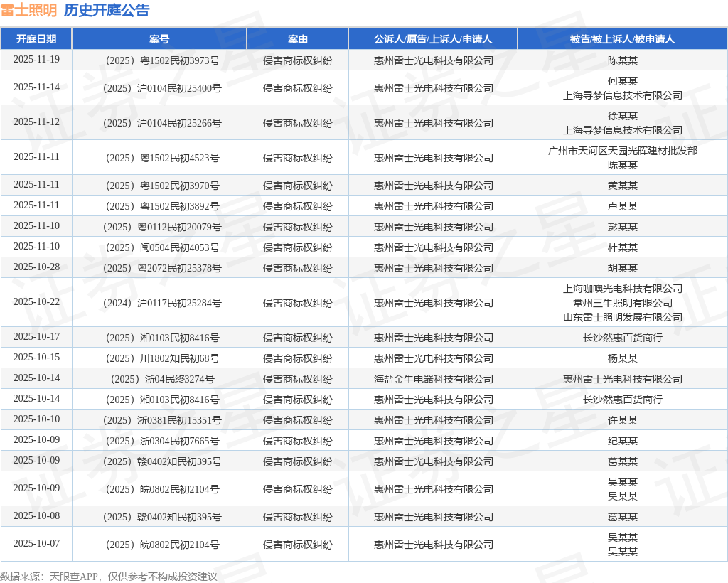Screen dimensions: 728x583
Task: Click 惠州雷士光电科技有限公司 in the defendant column
Action: pyautogui.click(x=623, y=379)
